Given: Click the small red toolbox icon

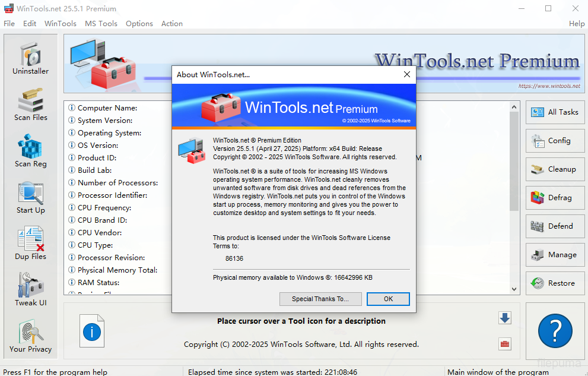Looking at the screenshot, I should [505, 344].
